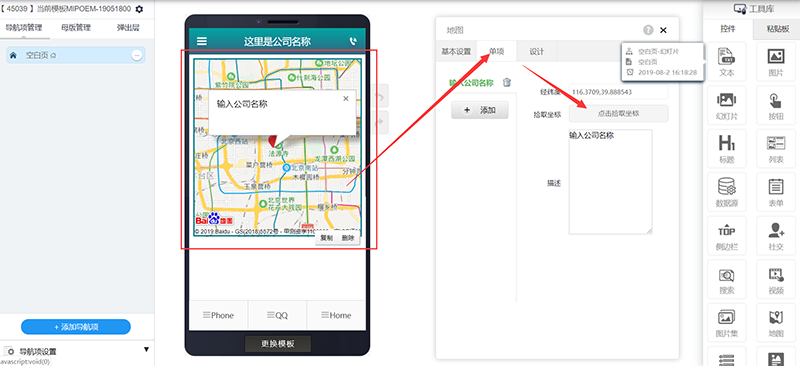Open the 设计 tab in map panel

click(537, 52)
